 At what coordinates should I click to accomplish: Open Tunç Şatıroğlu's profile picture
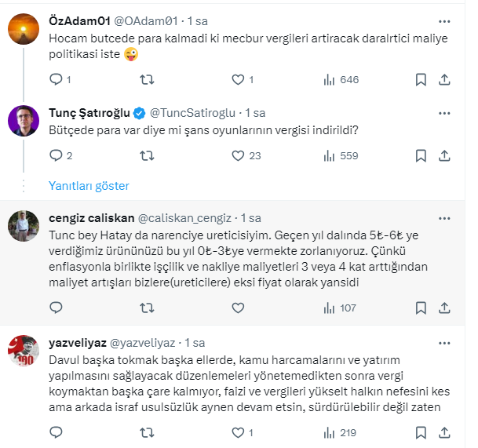click(24, 120)
